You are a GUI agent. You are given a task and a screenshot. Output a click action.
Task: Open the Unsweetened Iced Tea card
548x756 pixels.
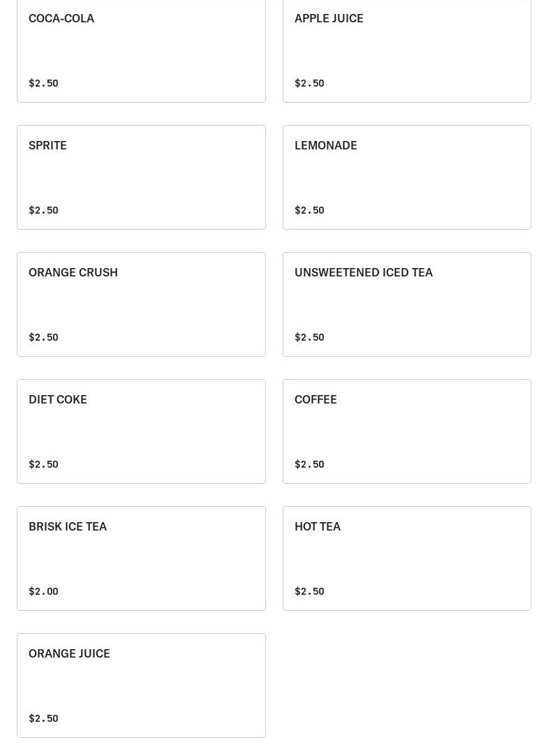click(x=406, y=304)
